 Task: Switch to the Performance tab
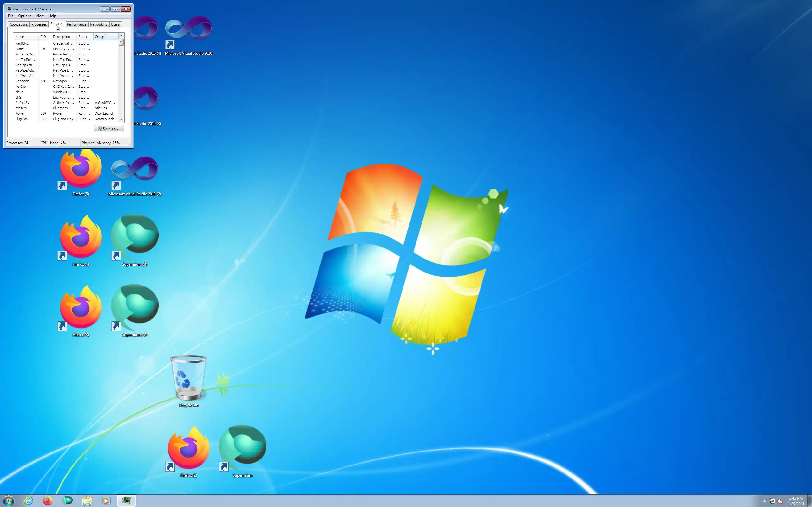coord(76,24)
